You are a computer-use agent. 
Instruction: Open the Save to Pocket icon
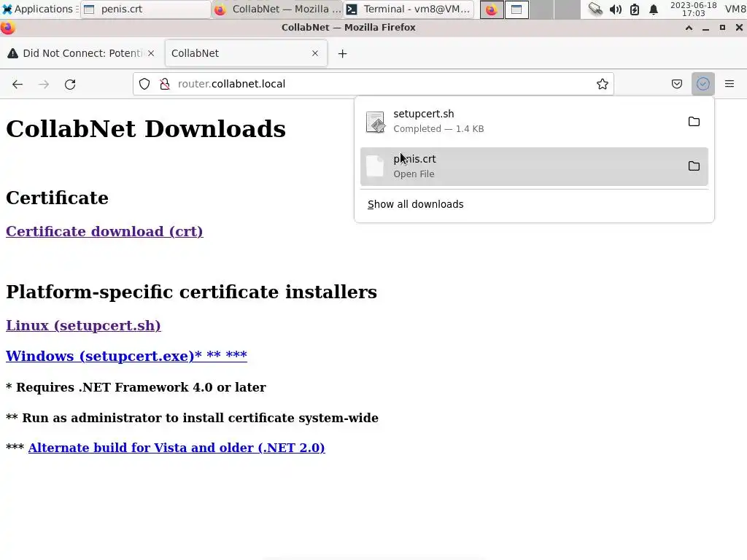(676, 85)
